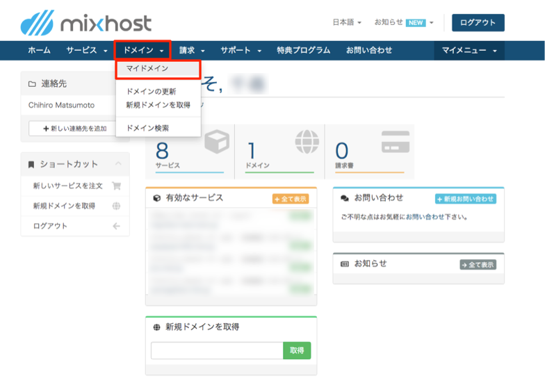Select マイドメイン from the domain menu
The width and height of the screenshot is (545, 392).
147,69
